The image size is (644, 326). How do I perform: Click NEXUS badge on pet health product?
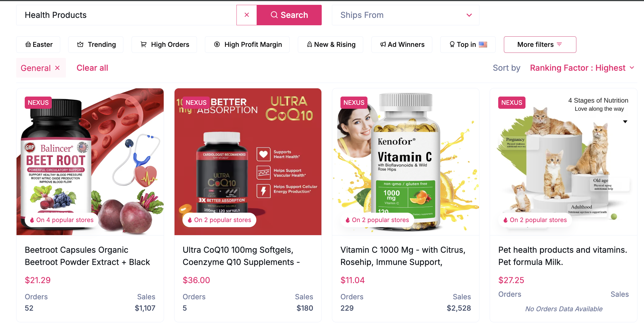[x=512, y=103]
